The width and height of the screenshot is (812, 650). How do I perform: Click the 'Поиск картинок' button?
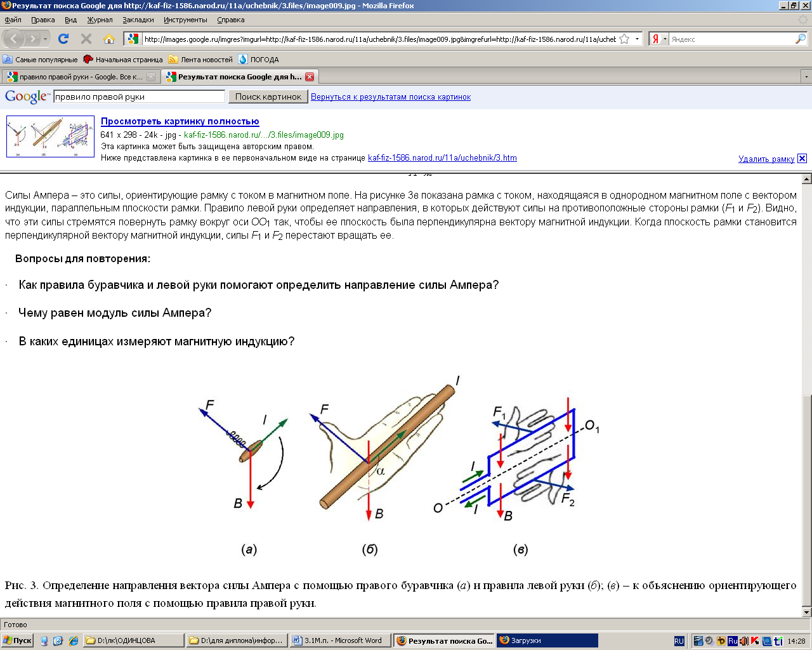tap(268, 96)
